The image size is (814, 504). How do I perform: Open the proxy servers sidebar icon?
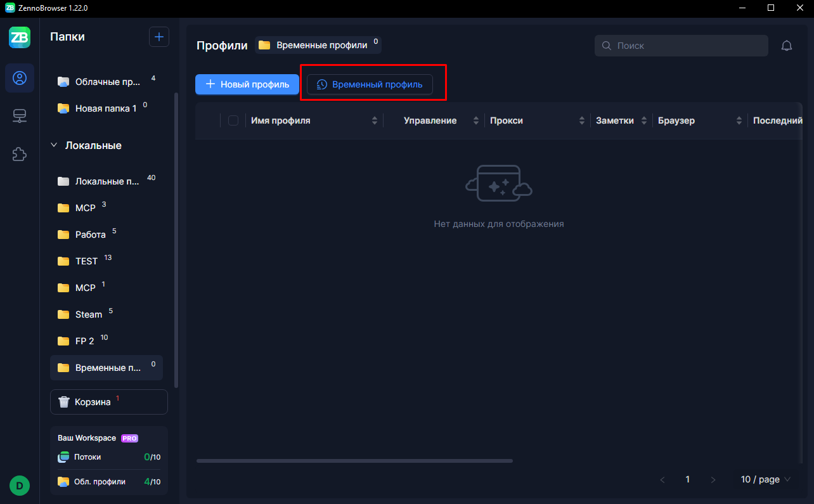pos(20,116)
